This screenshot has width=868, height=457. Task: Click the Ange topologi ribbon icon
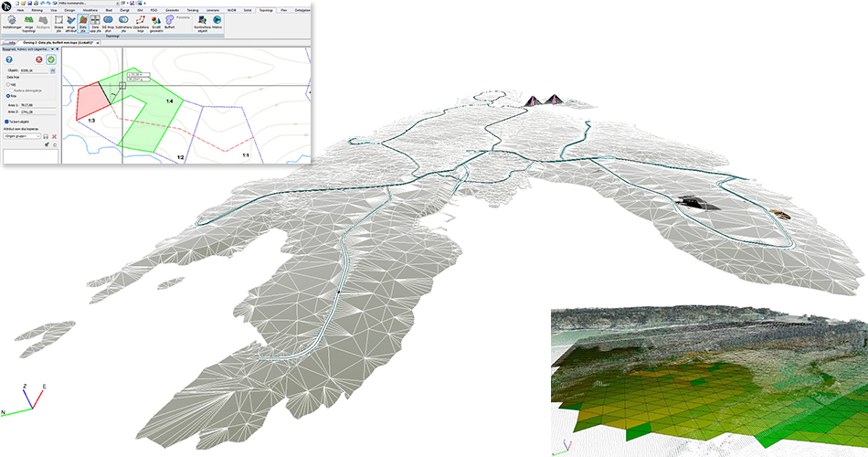click(x=30, y=21)
